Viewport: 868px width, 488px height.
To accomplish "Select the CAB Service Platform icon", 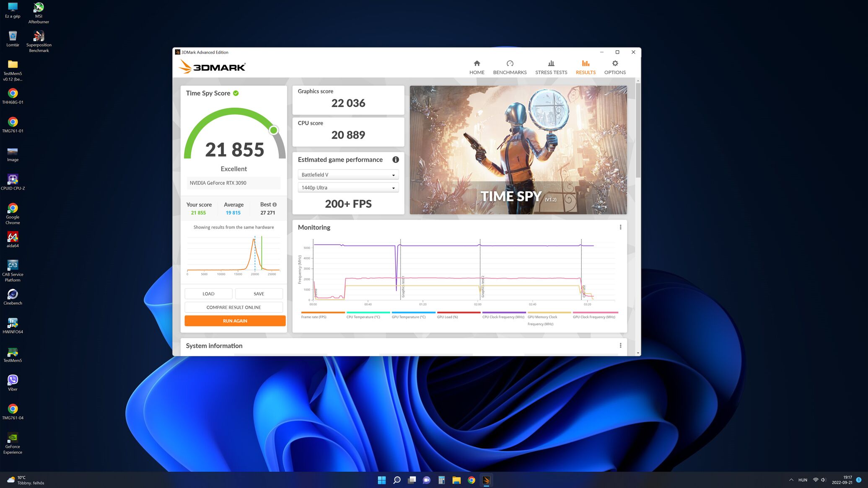I will pos(13,271).
